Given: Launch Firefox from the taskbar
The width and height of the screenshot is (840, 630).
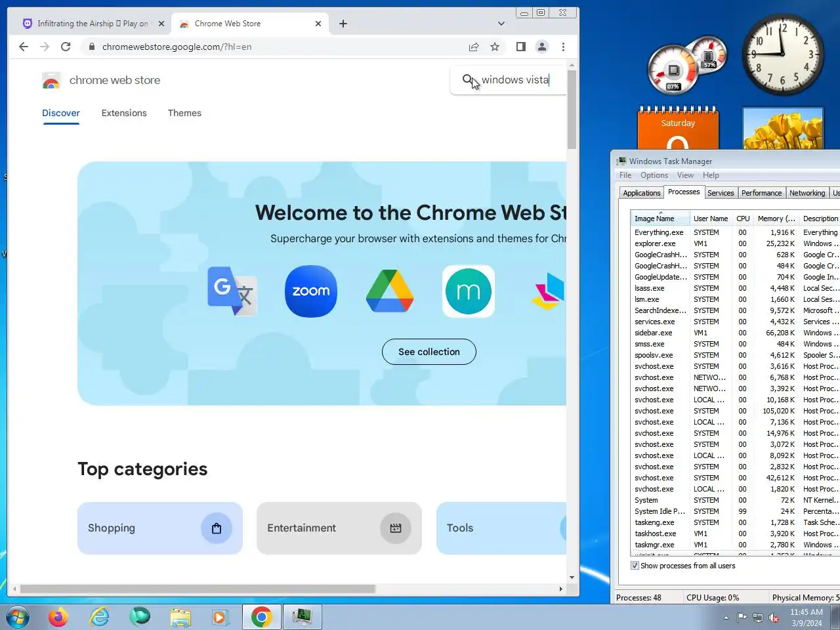Looking at the screenshot, I should point(58,618).
